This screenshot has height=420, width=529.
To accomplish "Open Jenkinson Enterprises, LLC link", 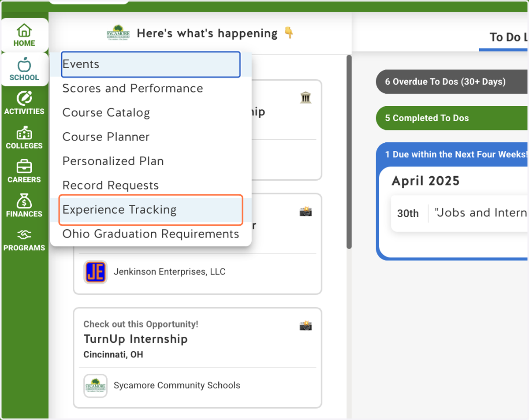I will 170,272.
